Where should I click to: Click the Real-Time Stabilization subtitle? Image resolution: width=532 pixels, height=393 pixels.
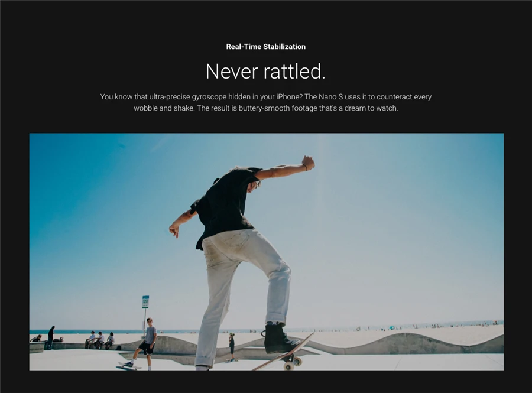(x=265, y=47)
